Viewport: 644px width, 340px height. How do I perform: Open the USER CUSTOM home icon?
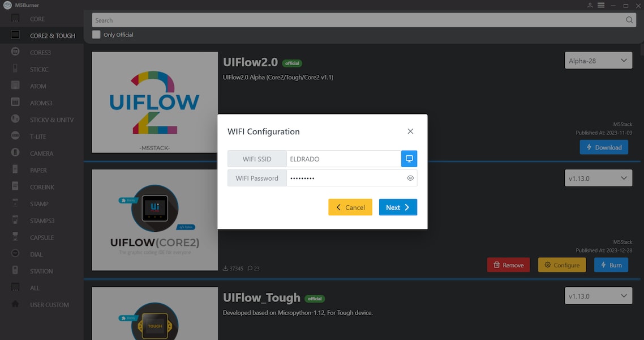coord(15,304)
